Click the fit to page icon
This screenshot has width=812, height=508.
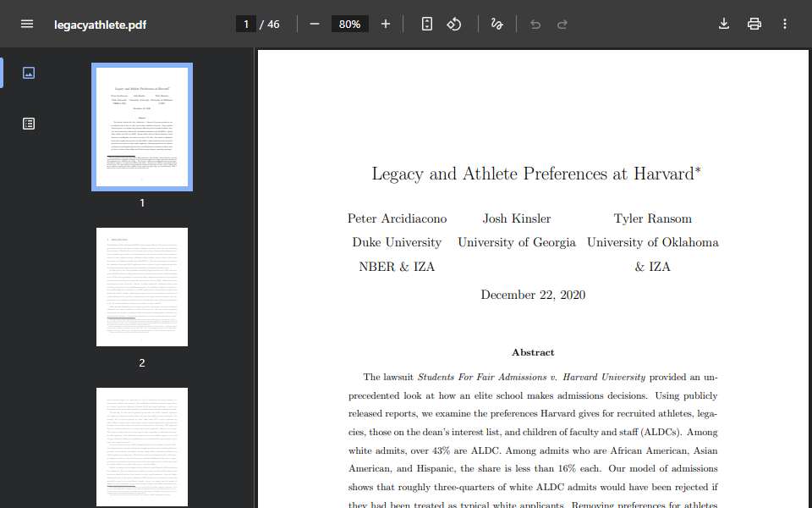426,24
